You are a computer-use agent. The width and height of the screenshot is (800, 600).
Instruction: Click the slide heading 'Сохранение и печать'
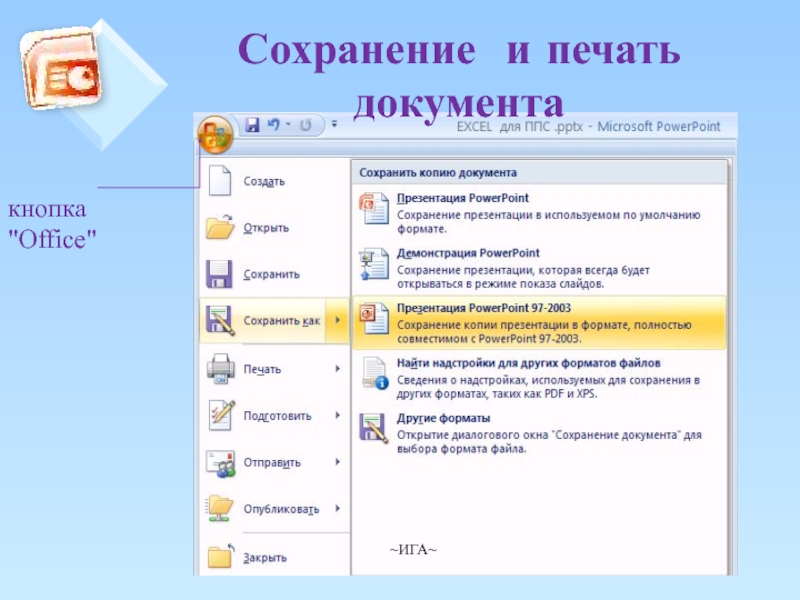coord(459,51)
